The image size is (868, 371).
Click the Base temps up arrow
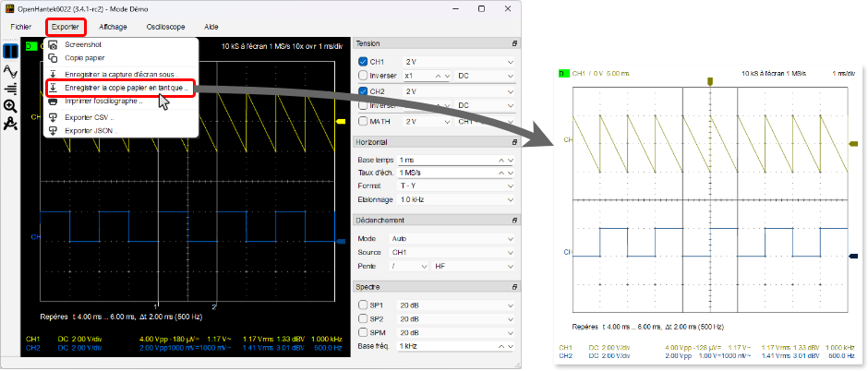pos(502,160)
